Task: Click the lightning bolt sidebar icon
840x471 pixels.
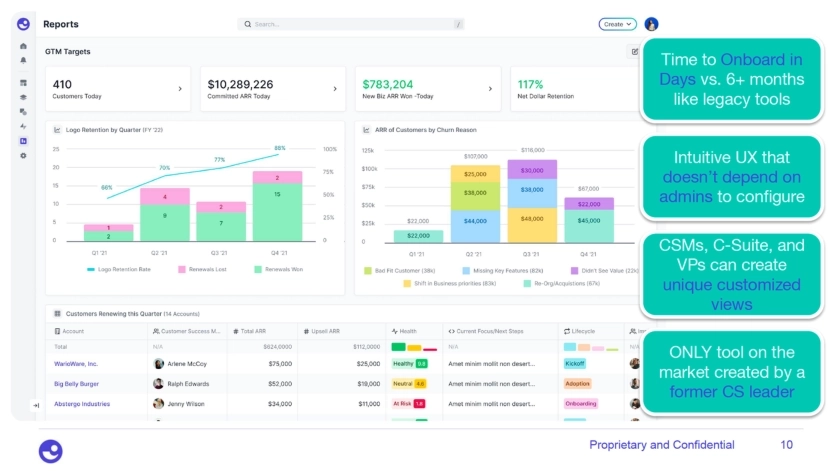Action: [x=24, y=126]
